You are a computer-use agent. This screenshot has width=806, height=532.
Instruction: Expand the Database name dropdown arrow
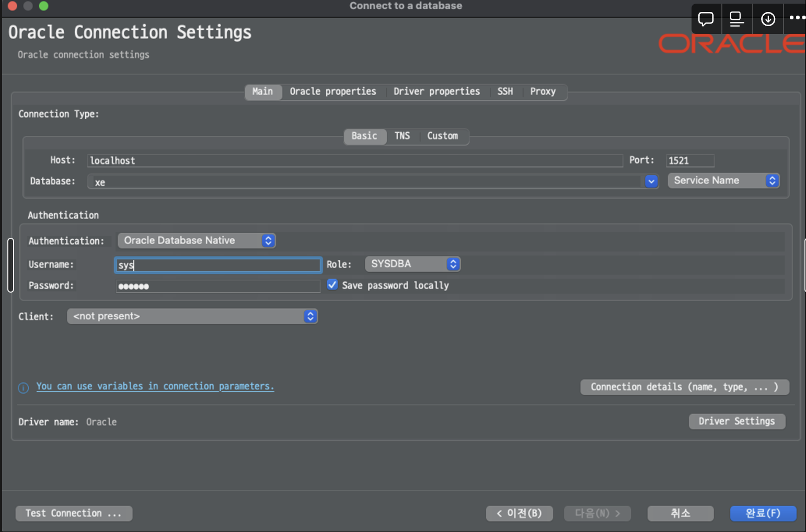click(651, 181)
